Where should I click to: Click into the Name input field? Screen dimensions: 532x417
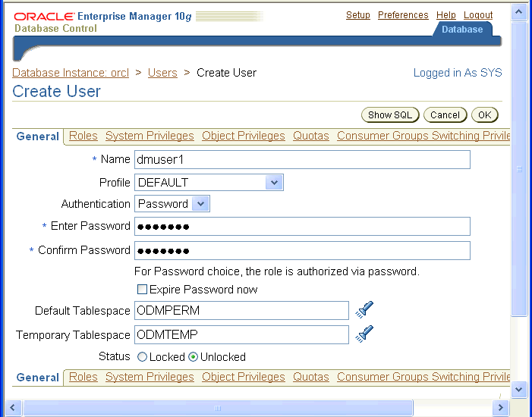pyautogui.click(x=302, y=160)
